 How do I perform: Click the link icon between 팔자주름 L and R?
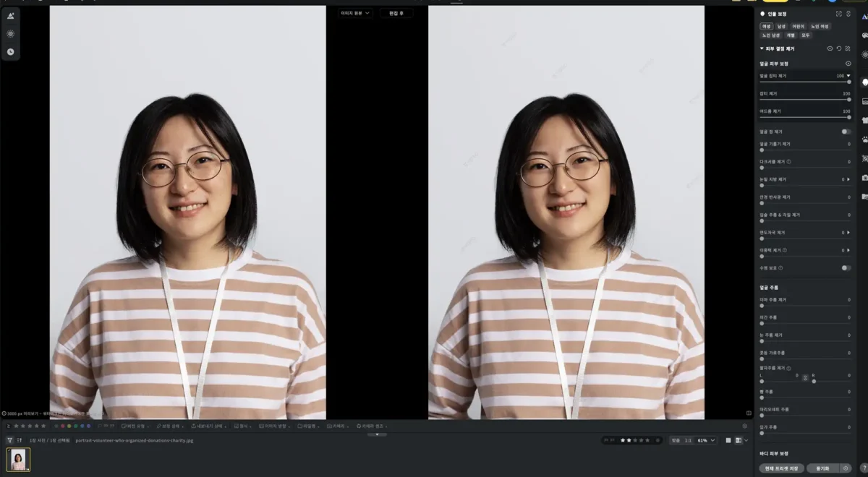(x=805, y=378)
